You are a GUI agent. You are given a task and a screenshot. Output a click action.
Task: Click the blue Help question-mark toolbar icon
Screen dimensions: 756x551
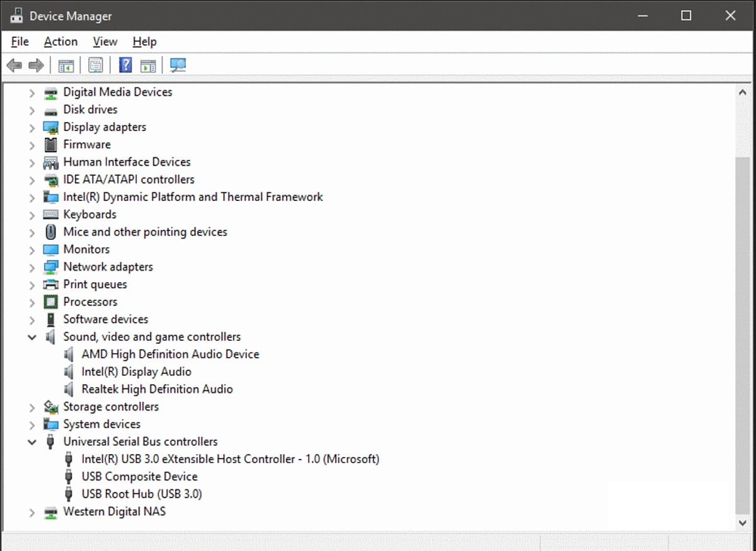125,65
